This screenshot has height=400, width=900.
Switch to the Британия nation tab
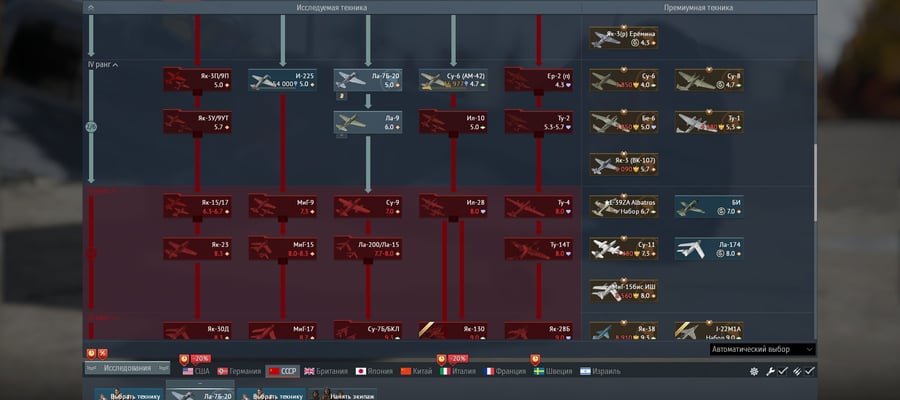(325, 371)
